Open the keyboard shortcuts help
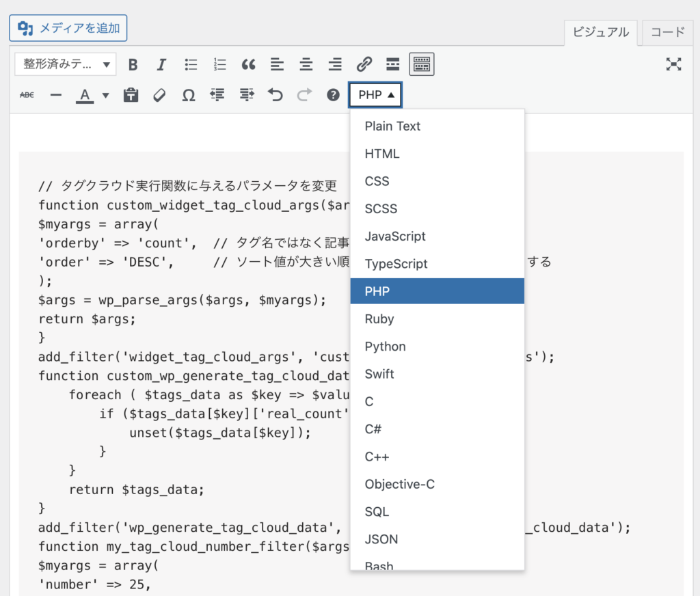The height and width of the screenshot is (596, 700). 332,95
